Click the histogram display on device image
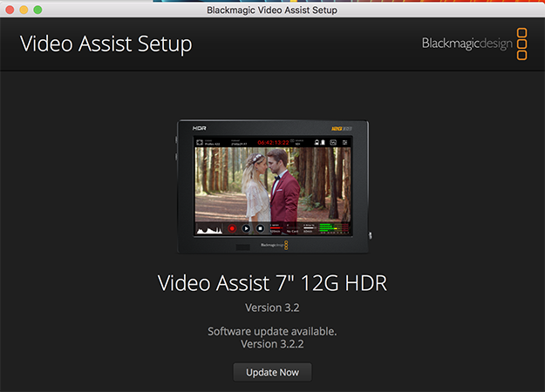545x392 pixels. [210, 229]
